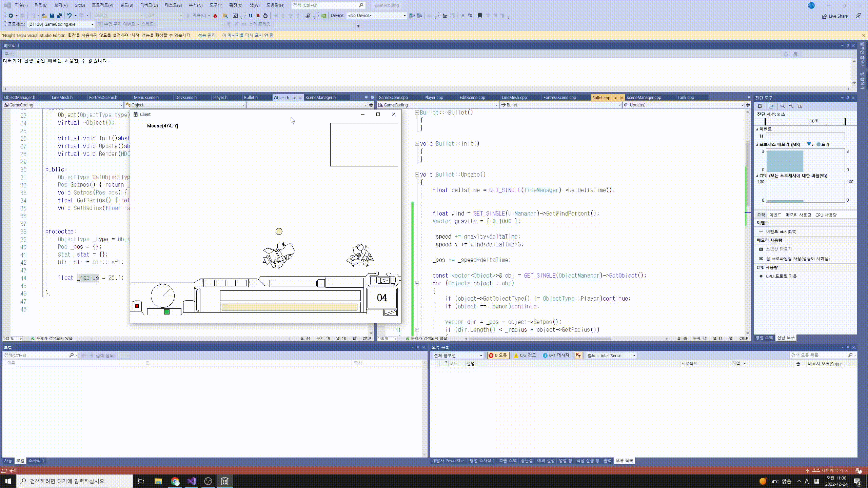The image size is (868, 488).
Task: Expand the Device No Device dropdown
Action: 405,16
